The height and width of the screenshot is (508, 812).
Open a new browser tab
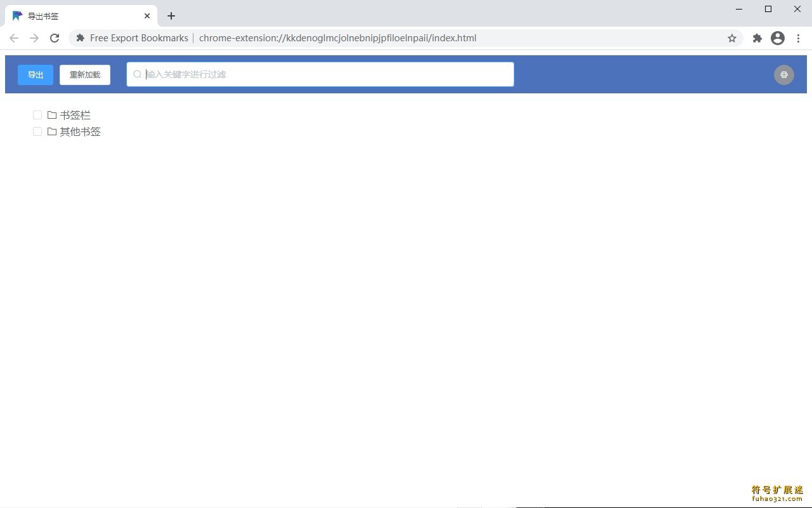pos(171,16)
